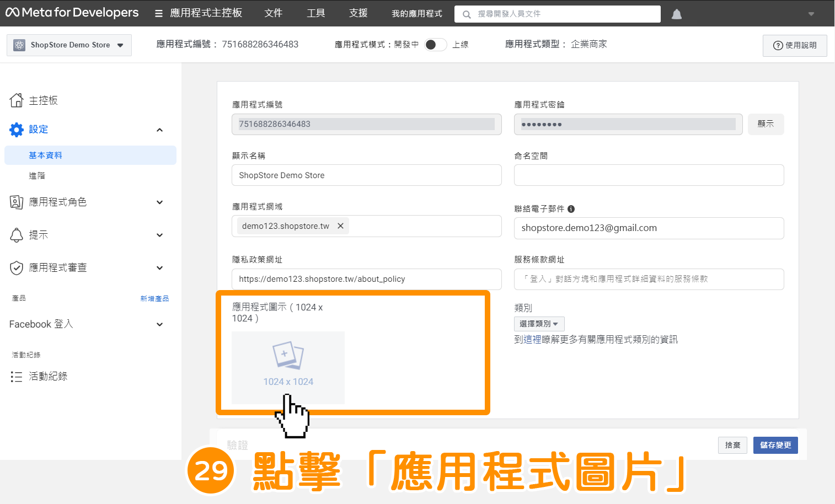Click the search magnifier icon
The image size is (835, 504).
tap(467, 14)
